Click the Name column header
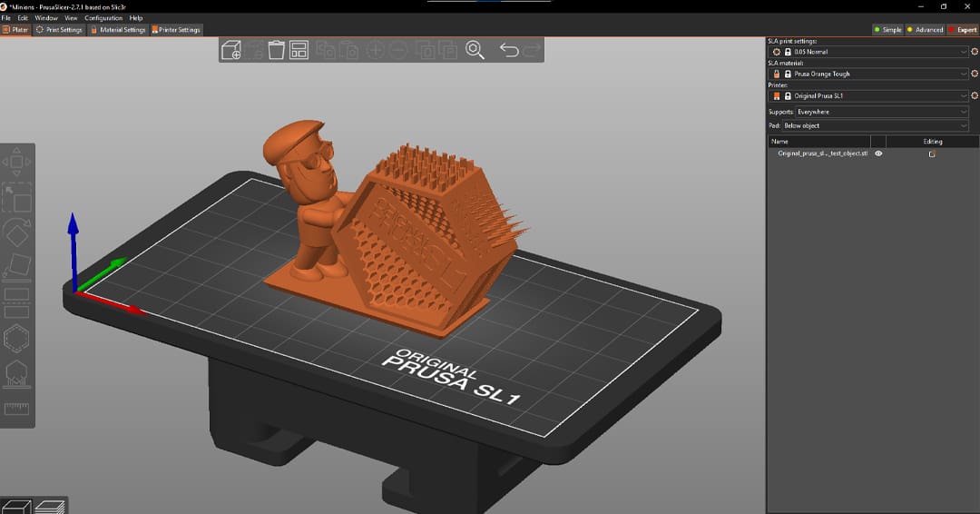Image resolution: width=980 pixels, height=514 pixels. 818,142
